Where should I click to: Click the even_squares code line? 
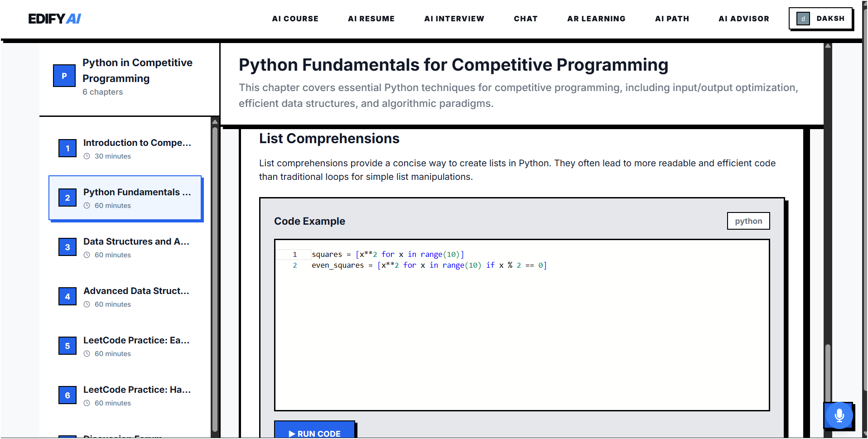point(429,265)
